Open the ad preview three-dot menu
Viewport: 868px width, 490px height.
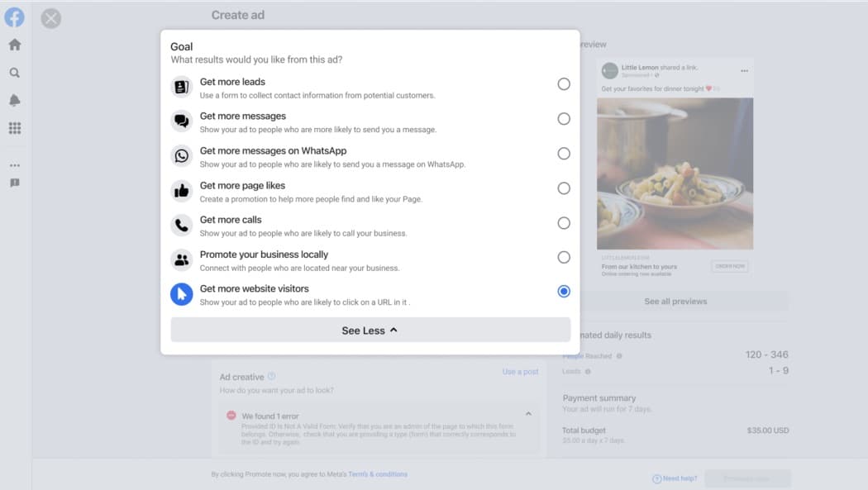click(x=744, y=71)
